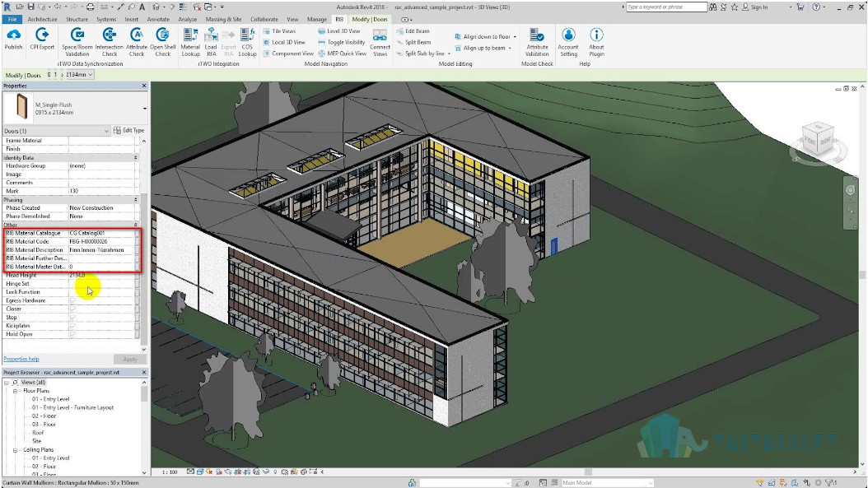Select the Split Beam tool
Screen dimensions: 868x488
click(413, 43)
